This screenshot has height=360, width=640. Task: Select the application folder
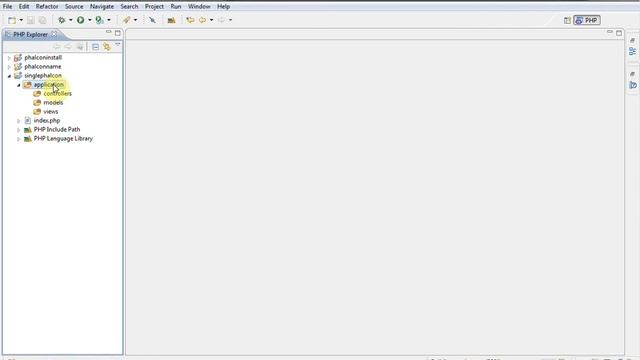coord(49,84)
